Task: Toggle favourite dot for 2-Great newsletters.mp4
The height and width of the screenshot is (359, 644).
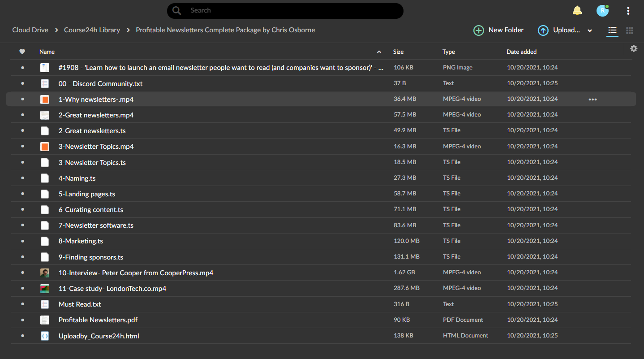Action: coord(22,115)
